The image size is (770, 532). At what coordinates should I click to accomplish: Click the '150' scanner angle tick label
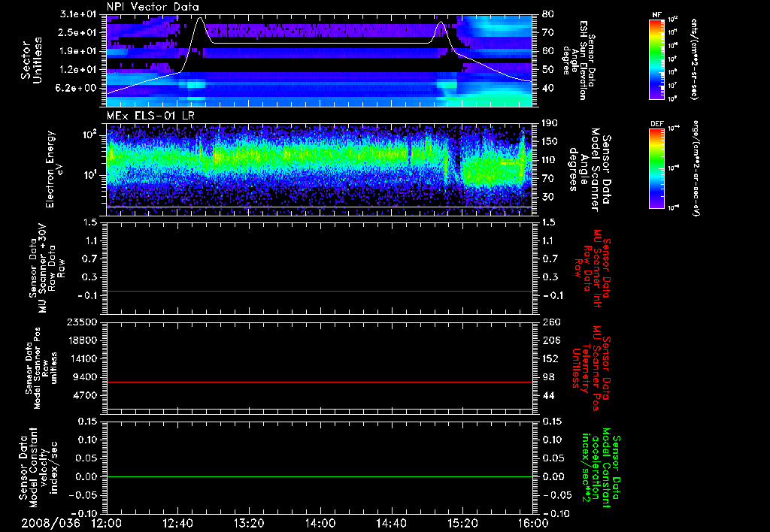(550, 142)
